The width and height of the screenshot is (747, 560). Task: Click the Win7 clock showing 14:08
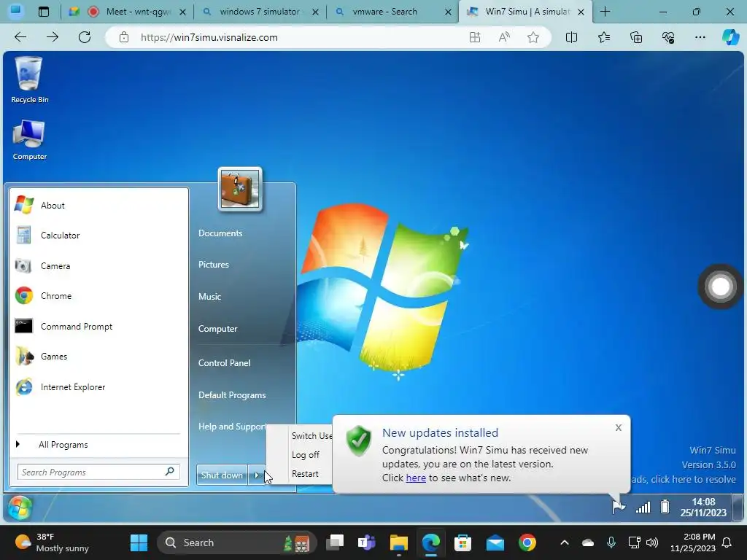(704, 507)
